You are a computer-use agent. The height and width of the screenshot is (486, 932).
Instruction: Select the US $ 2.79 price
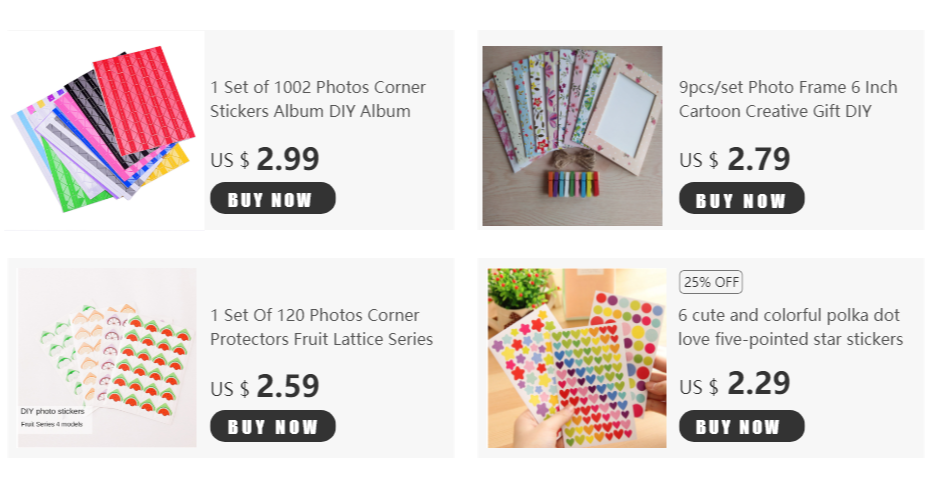coord(735,159)
